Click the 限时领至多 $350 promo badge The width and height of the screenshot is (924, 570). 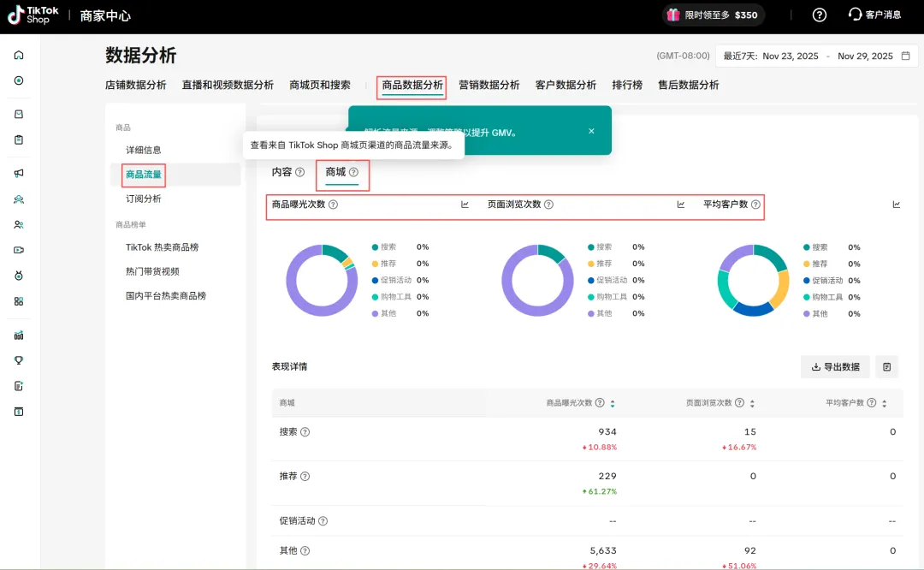click(713, 15)
